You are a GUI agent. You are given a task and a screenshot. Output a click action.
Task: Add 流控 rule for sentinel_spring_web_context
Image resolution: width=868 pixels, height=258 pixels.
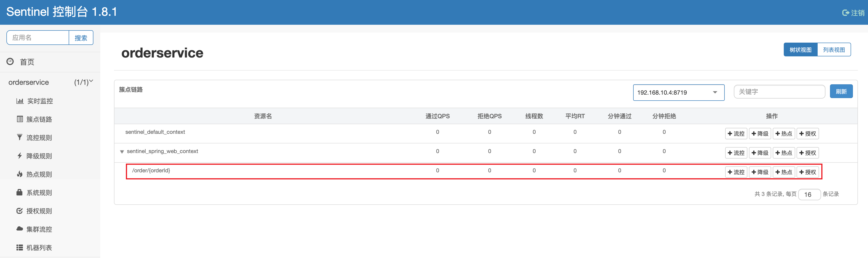coord(736,153)
